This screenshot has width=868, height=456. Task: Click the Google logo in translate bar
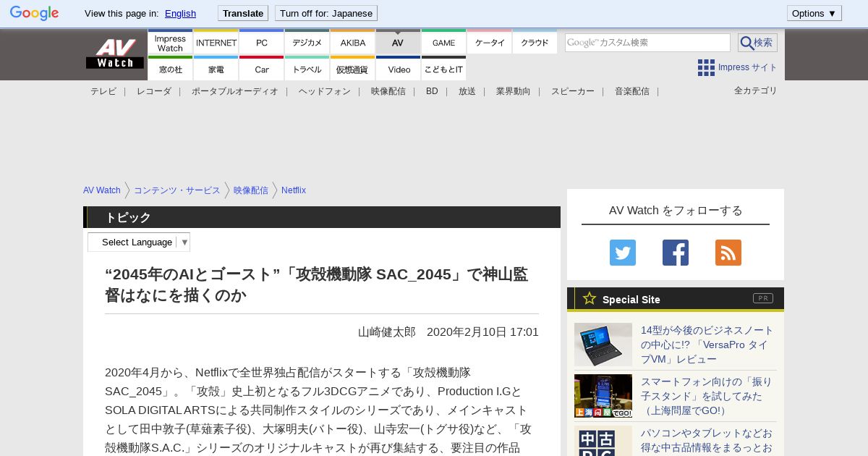click(x=34, y=13)
